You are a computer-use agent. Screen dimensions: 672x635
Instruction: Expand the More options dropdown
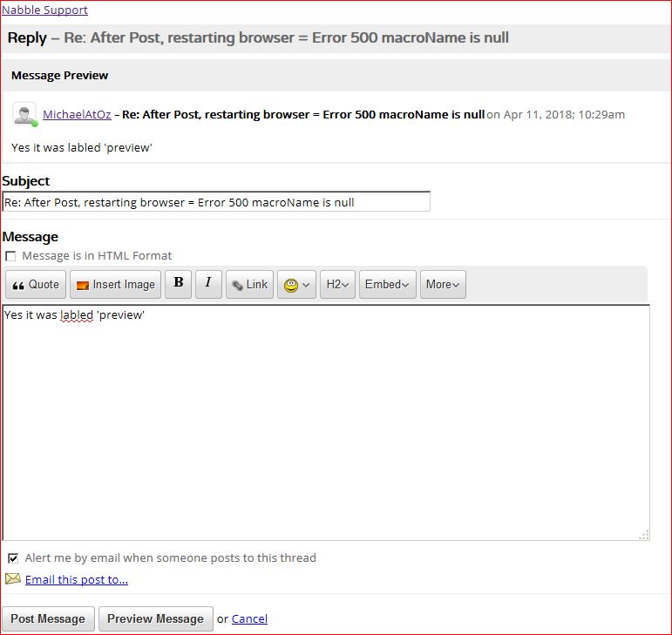click(x=443, y=285)
